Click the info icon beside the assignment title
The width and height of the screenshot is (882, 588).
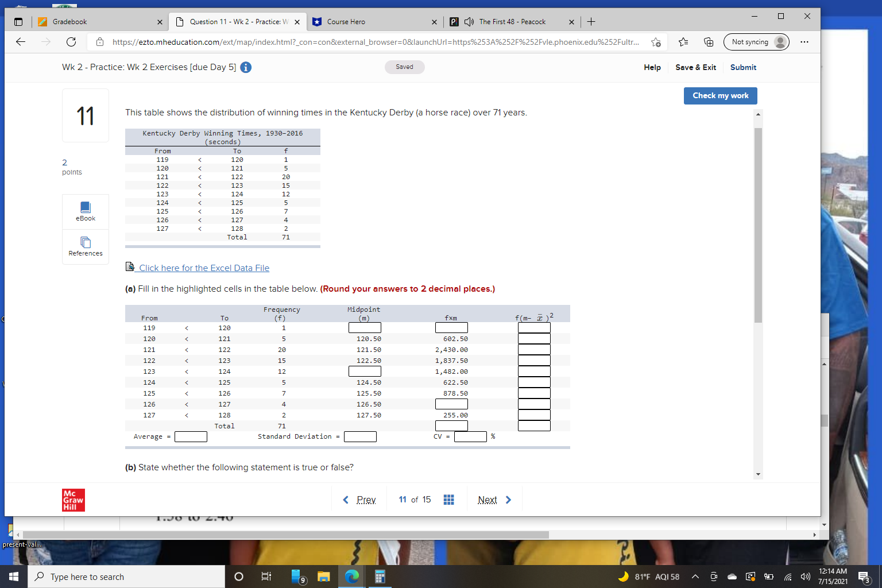tap(246, 67)
